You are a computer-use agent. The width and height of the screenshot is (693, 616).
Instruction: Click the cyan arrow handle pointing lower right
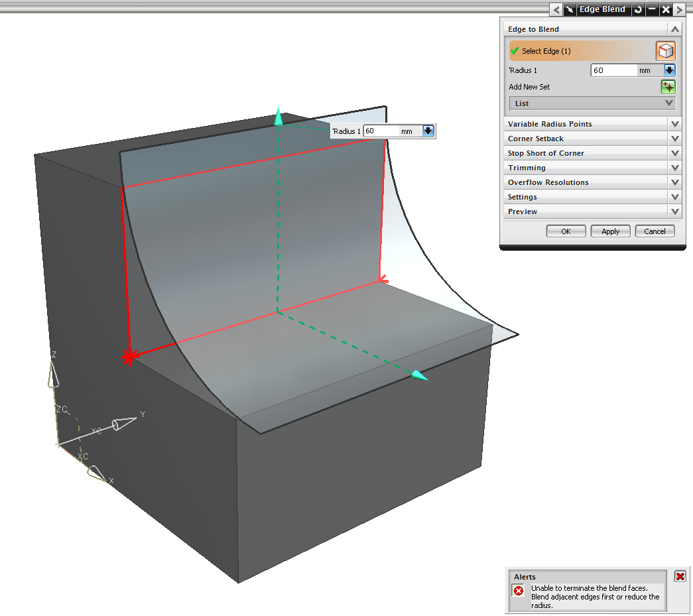pyautogui.click(x=420, y=376)
